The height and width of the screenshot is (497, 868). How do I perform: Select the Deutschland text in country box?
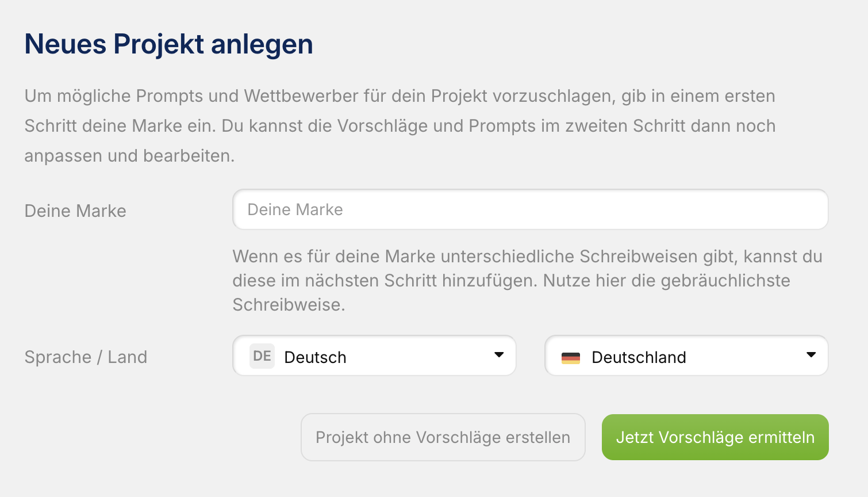(x=639, y=357)
